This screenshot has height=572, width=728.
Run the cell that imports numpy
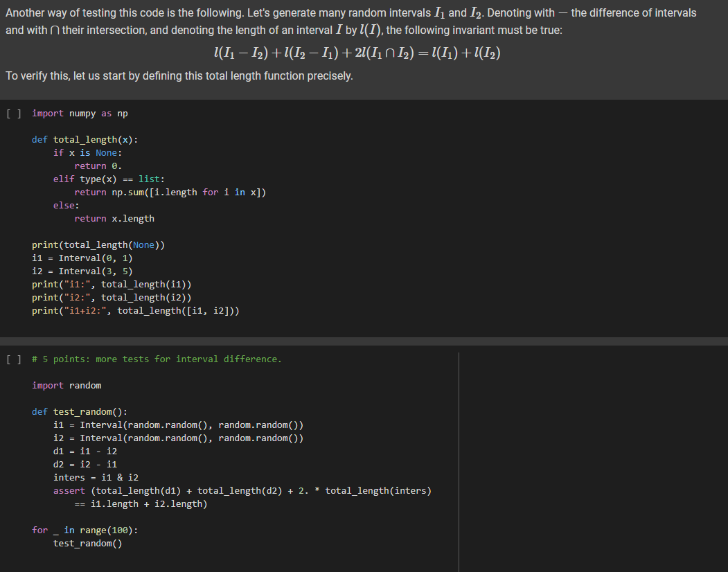point(14,113)
